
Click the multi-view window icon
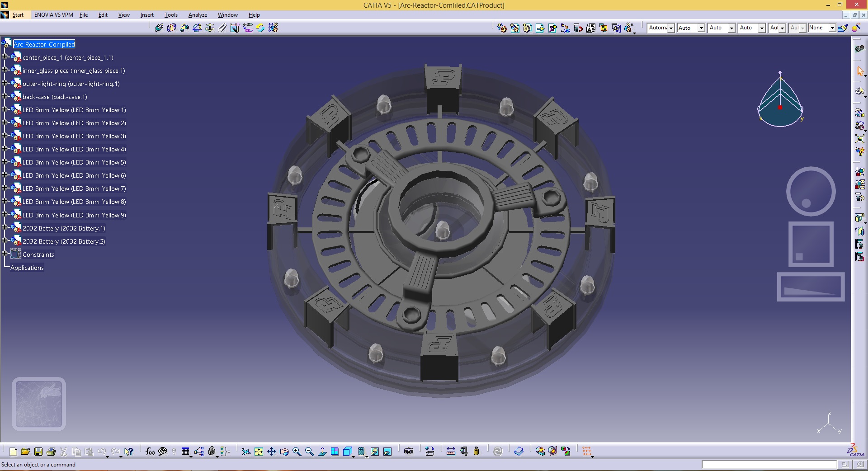[x=335, y=451]
